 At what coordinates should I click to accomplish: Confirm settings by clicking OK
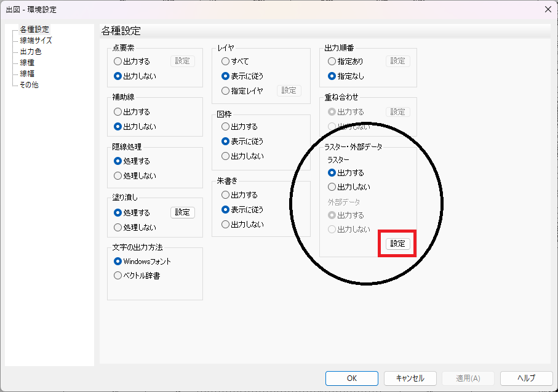351,378
